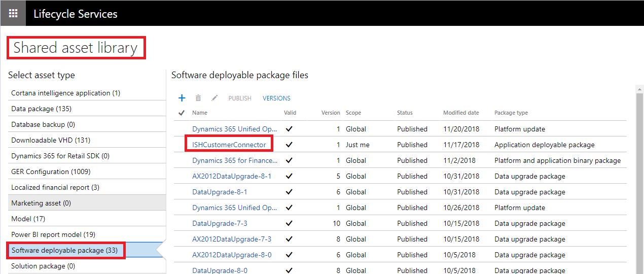Open the DataUpgrade-8-1 link
Image resolution: width=644 pixels, height=274 pixels.
click(220, 192)
